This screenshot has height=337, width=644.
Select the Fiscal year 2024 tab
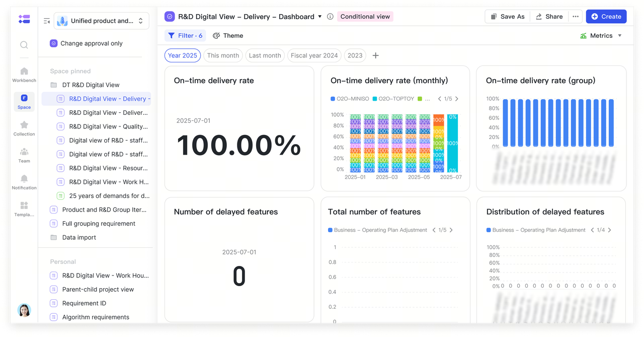pyautogui.click(x=314, y=55)
